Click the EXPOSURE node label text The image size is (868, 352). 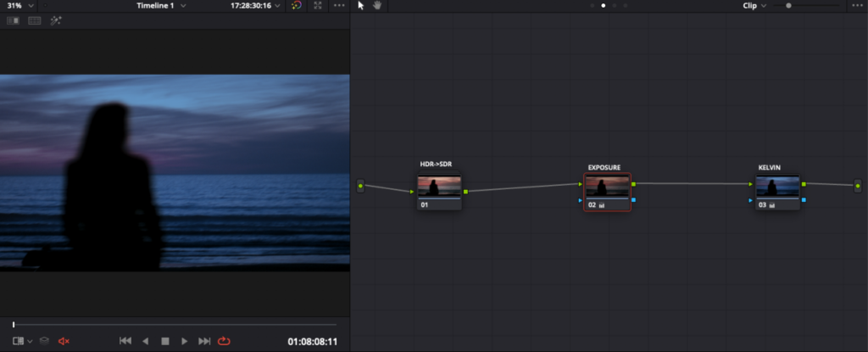604,167
